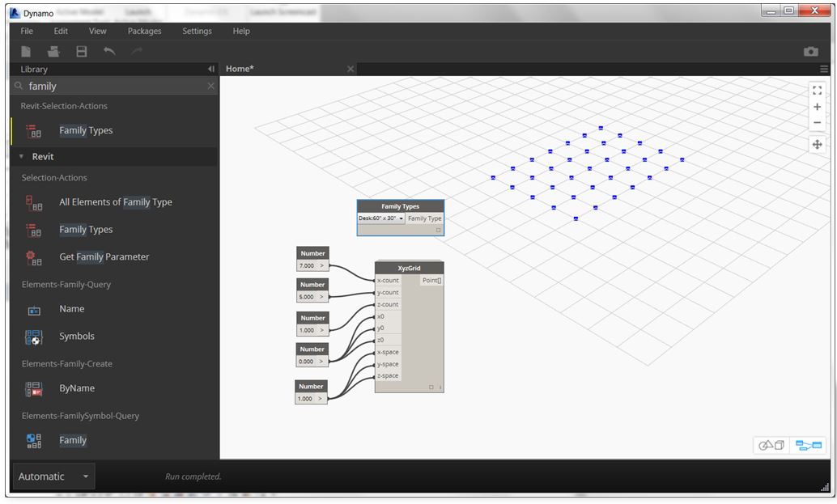
Task: Click the Symbols node icon in the library
Action: [x=33, y=336]
